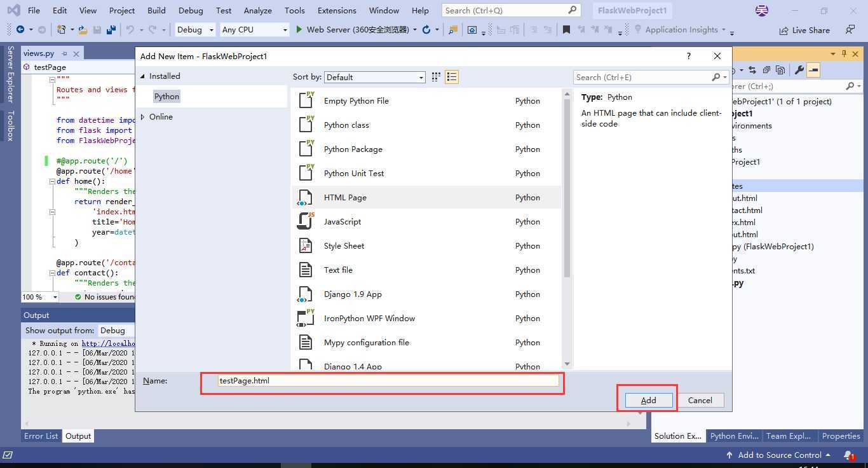Viewport: 868px width, 468px height.
Task: Select Mypy configuration file template icon
Action: (x=306, y=342)
